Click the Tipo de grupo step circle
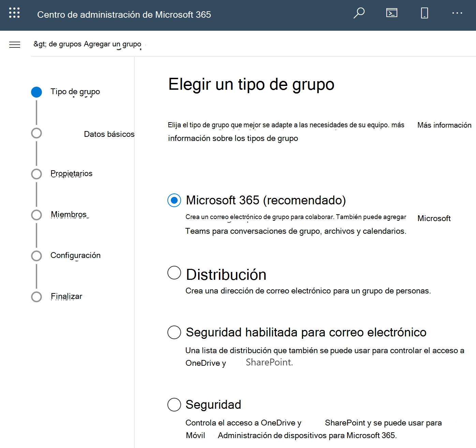 (36, 92)
